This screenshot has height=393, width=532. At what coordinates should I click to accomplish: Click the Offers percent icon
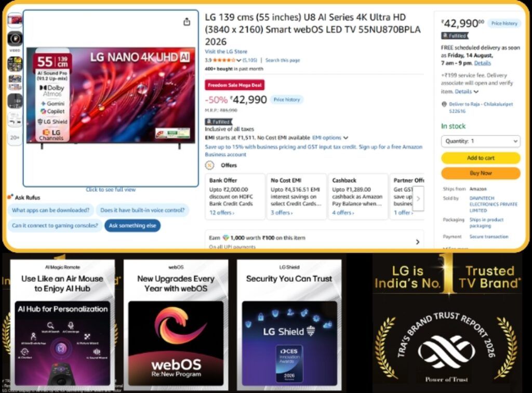(x=210, y=165)
